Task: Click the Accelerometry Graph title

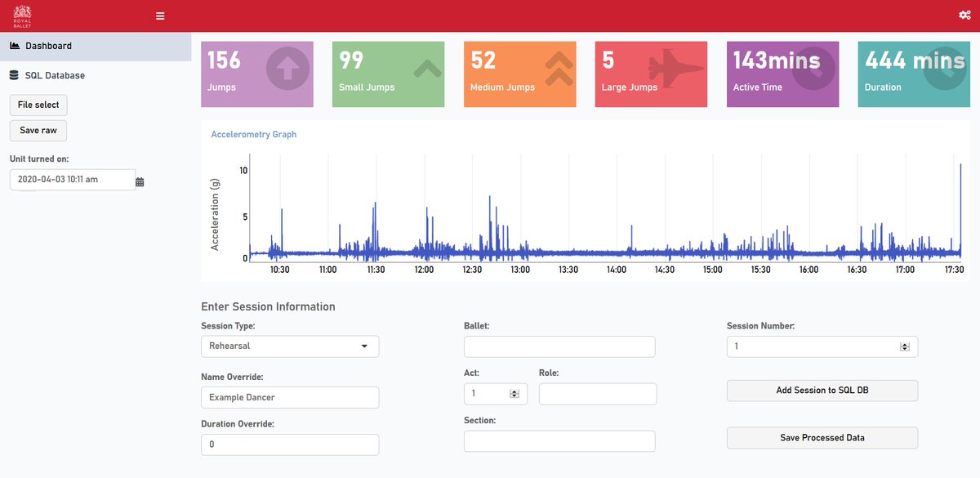Action: (x=254, y=134)
